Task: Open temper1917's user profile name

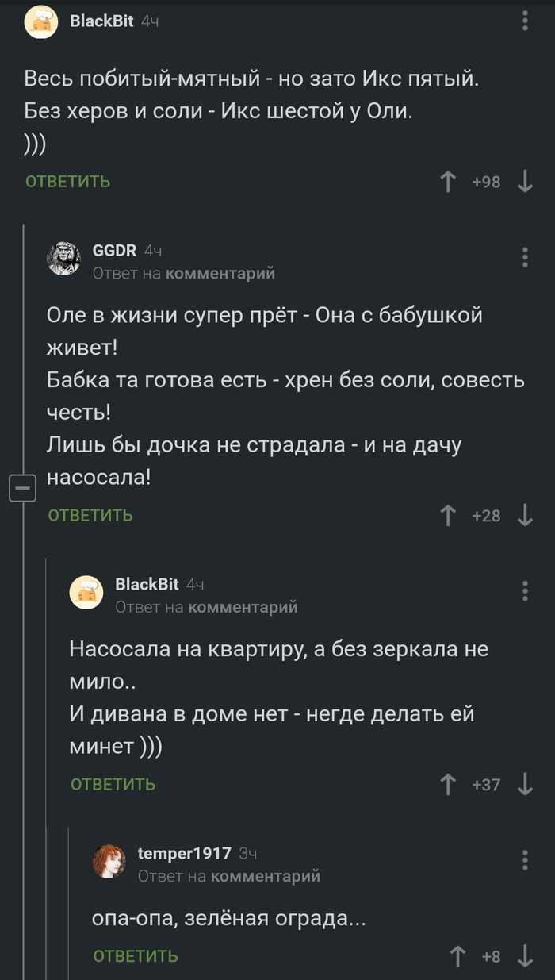Action: pyautogui.click(x=184, y=854)
